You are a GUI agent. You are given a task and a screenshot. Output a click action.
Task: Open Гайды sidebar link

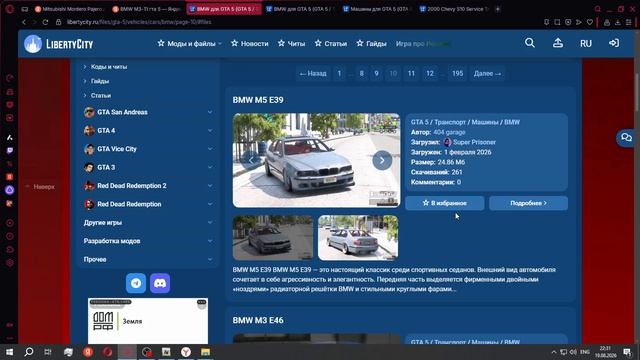[100, 81]
